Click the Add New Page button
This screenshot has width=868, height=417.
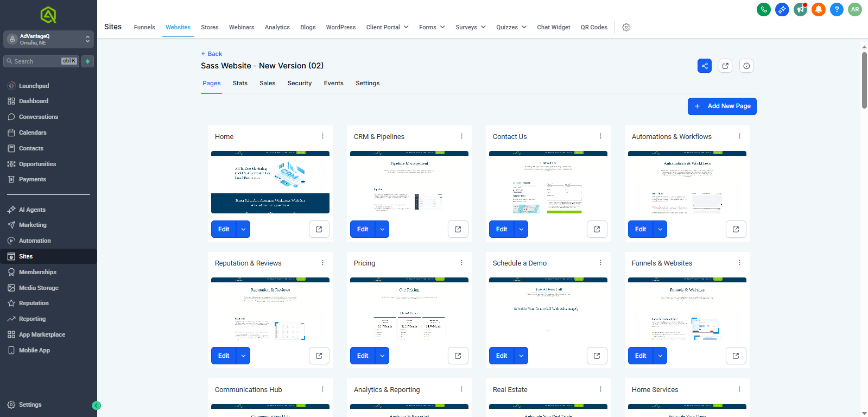tap(721, 106)
